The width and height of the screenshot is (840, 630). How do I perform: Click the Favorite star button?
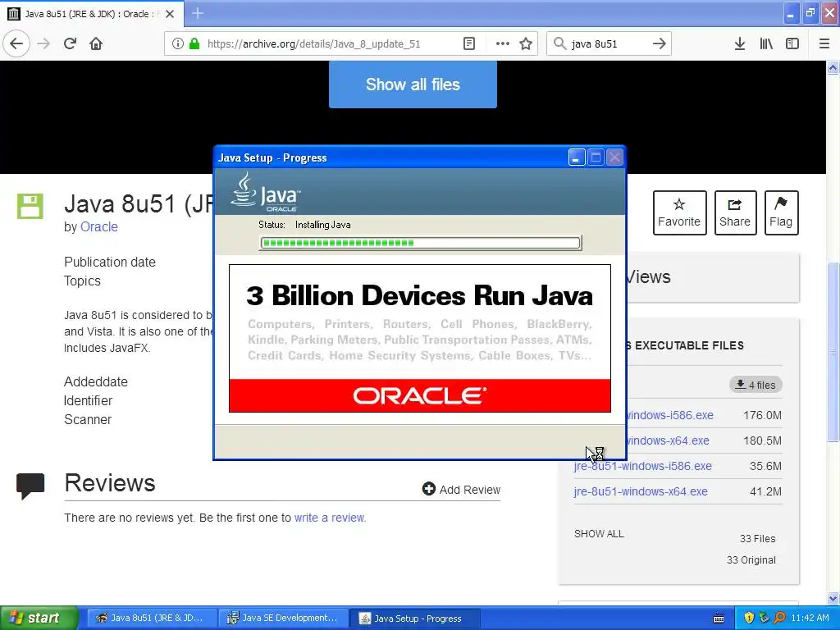pyautogui.click(x=679, y=212)
